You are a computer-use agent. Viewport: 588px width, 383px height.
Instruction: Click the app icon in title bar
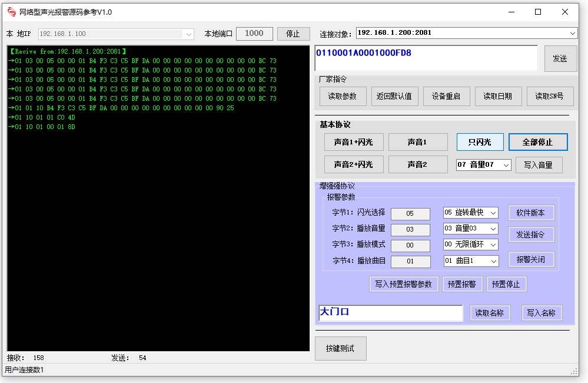click(x=12, y=12)
